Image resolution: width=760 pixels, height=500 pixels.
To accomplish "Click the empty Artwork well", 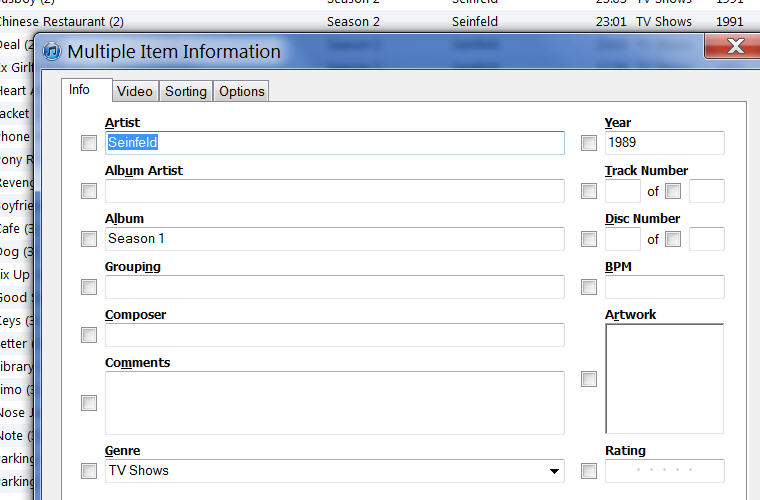I will tap(664, 379).
